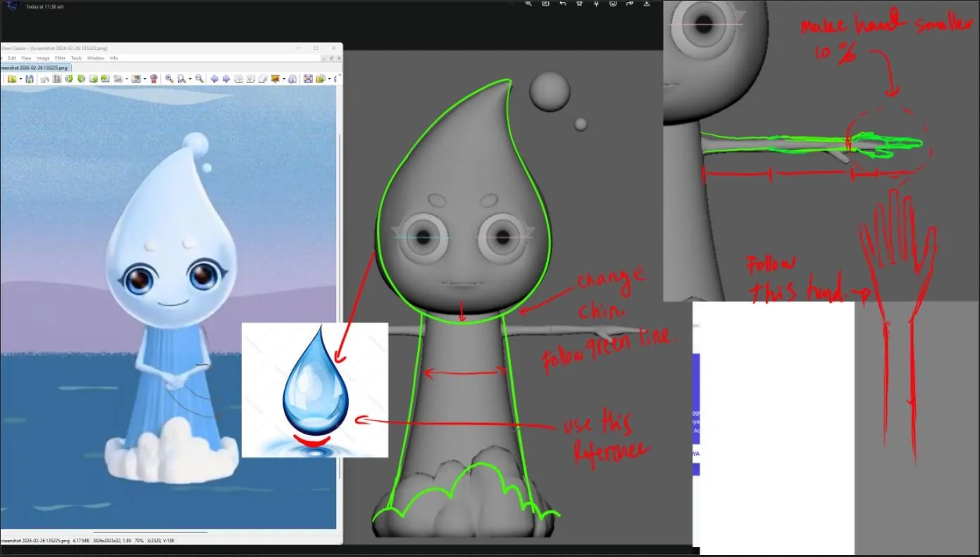Open the Info menu
This screenshot has width=980, height=557.
pyautogui.click(x=113, y=58)
